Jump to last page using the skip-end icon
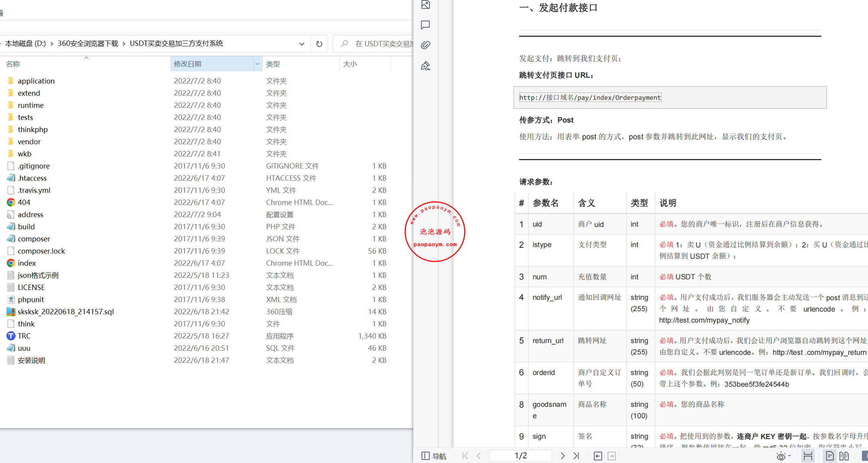This screenshot has height=463, width=868. [x=576, y=456]
